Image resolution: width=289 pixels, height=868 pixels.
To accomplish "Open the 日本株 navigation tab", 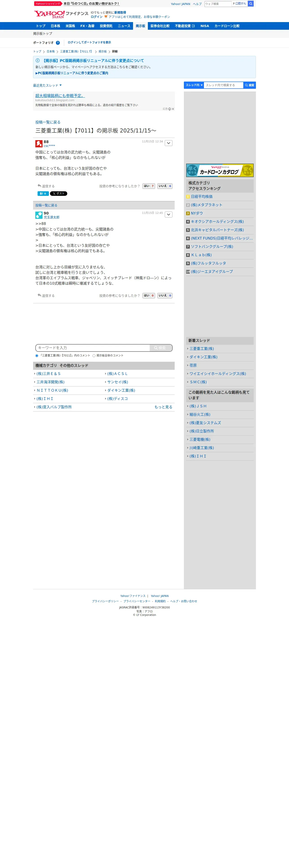I will click(56, 26).
